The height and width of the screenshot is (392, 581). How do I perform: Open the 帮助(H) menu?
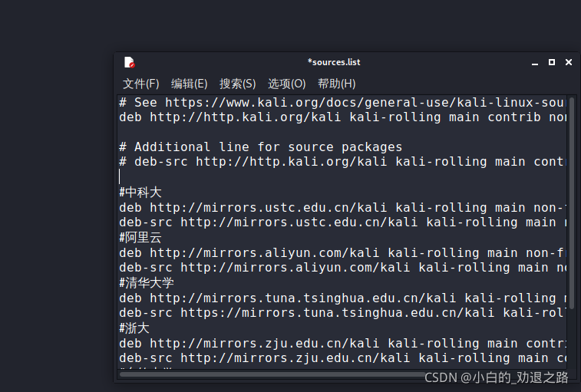(x=336, y=84)
